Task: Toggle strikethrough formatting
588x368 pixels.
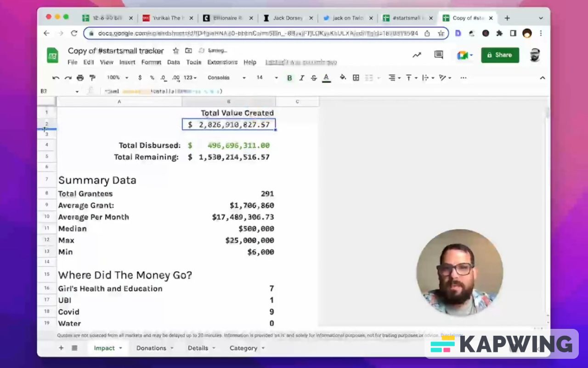Action: [314, 78]
